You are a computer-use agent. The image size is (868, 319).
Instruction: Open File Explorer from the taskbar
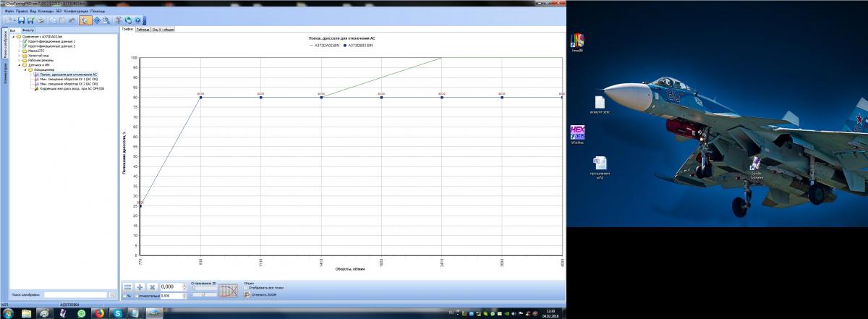pos(26,313)
